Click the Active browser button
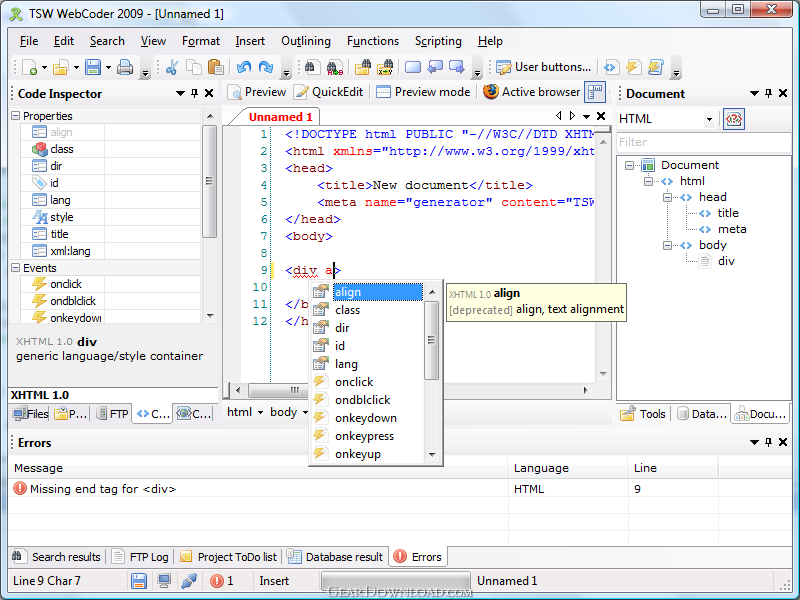 532,92
